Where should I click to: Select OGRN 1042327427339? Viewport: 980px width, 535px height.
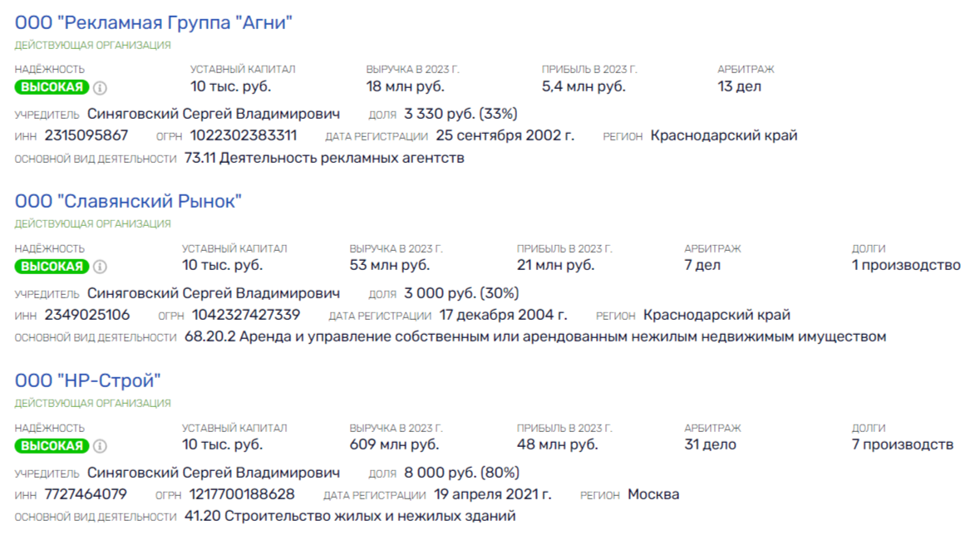246,315
